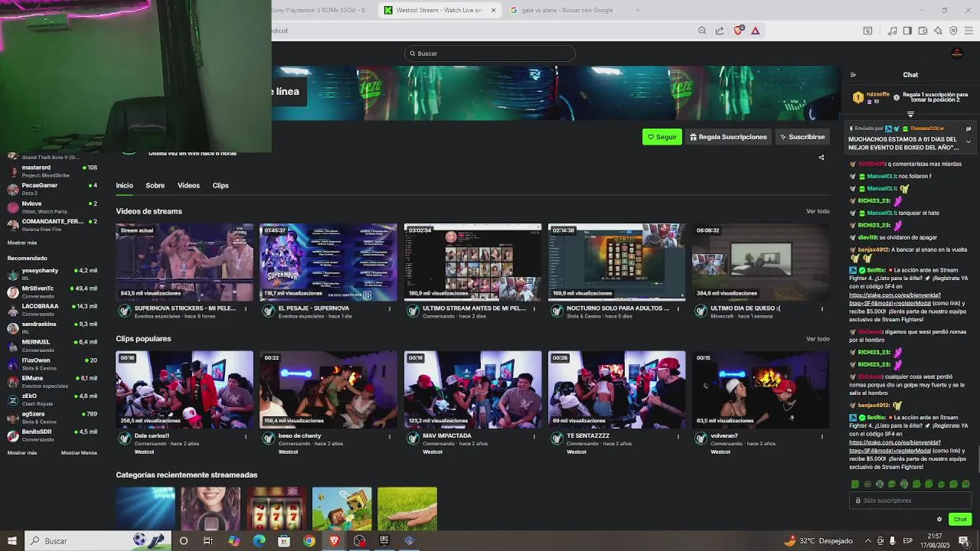Screen dimensions: 980x551
Task: Pick the first green emote in chat row
Action: [x=855, y=484]
